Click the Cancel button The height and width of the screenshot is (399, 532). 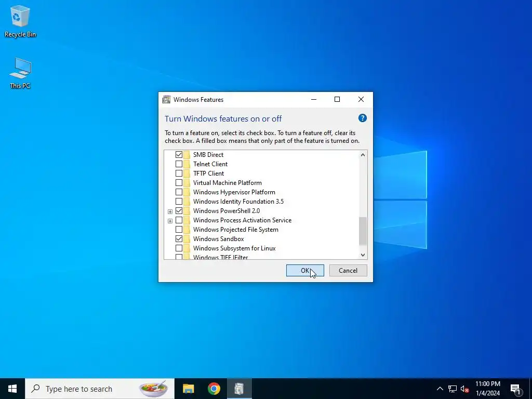348,270
